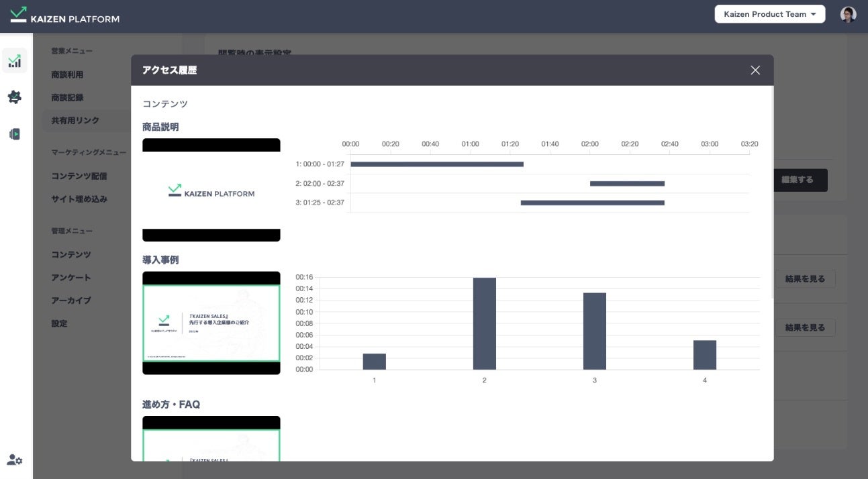
Task: Click the bar for slide 2
Action: (x=485, y=323)
